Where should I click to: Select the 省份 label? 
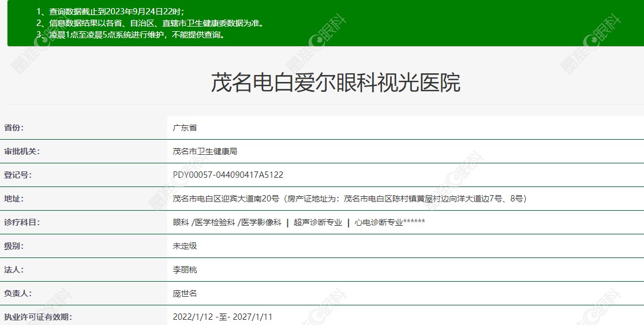(14, 128)
